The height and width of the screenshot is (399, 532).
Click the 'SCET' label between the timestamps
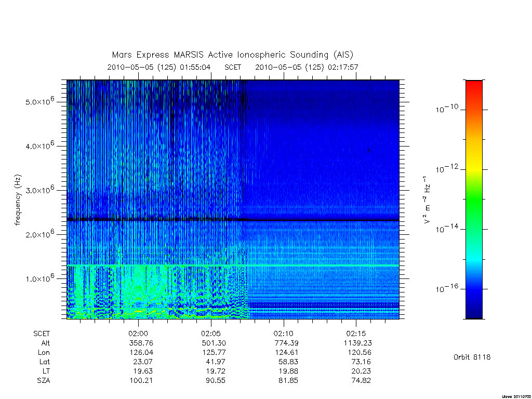(x=233, y=67)
